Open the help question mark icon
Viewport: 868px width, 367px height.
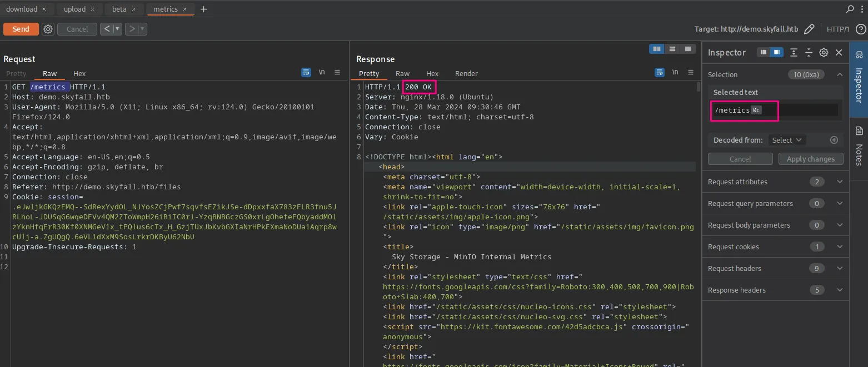[860, 29]
